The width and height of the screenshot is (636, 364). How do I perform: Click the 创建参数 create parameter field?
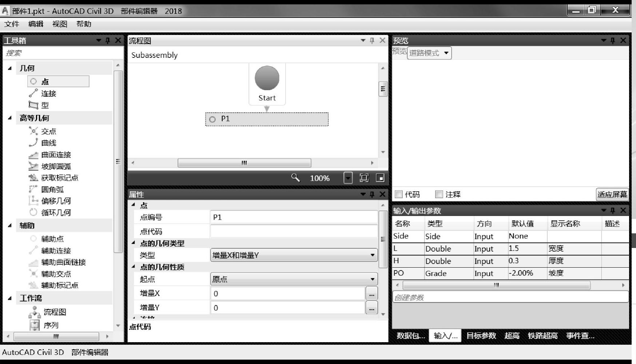pyautogui.click(x=510, y=297)
